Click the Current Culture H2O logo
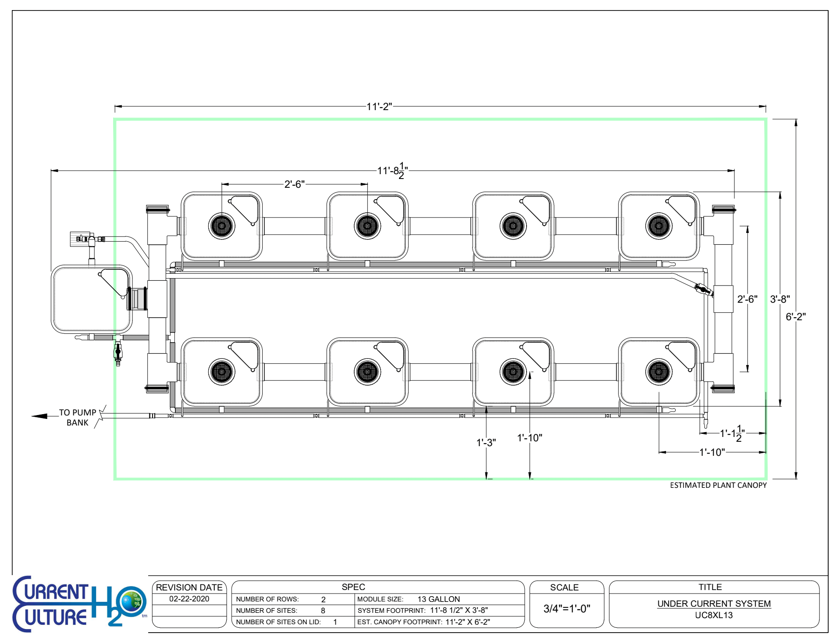The height and width of the screenshot is (644, 840). click(x=79, y=604)
